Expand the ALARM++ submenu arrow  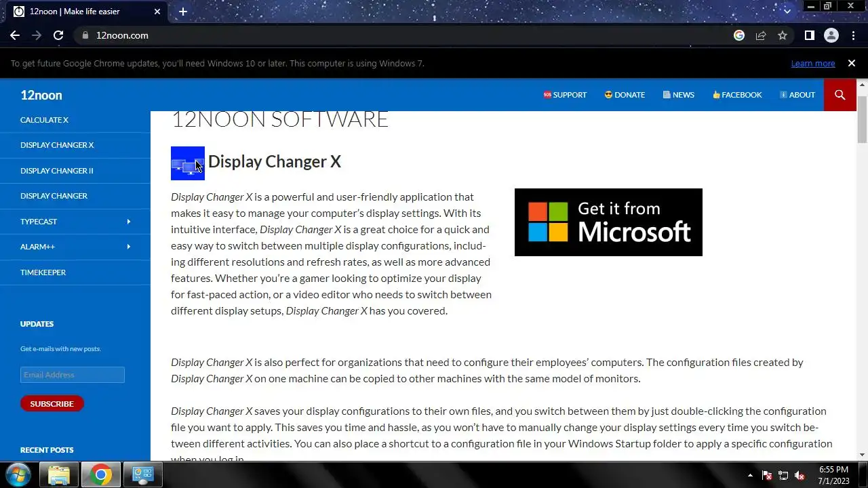[129, 247]
